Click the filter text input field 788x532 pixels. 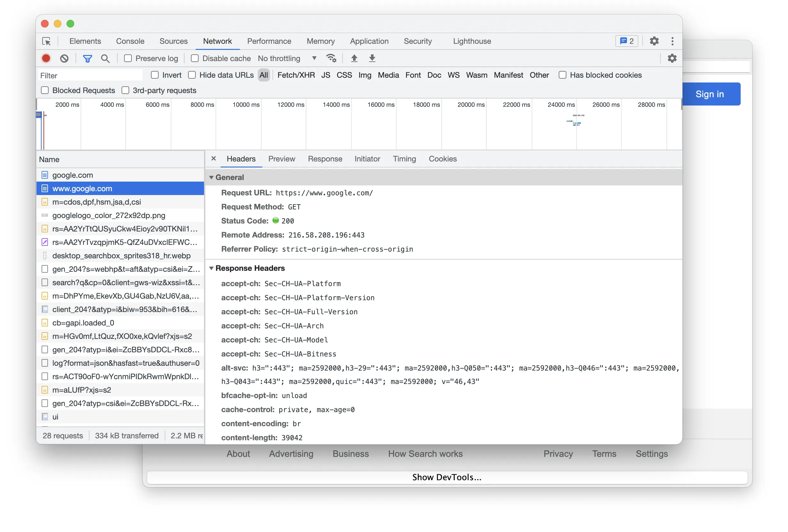(x=90, y=75)
